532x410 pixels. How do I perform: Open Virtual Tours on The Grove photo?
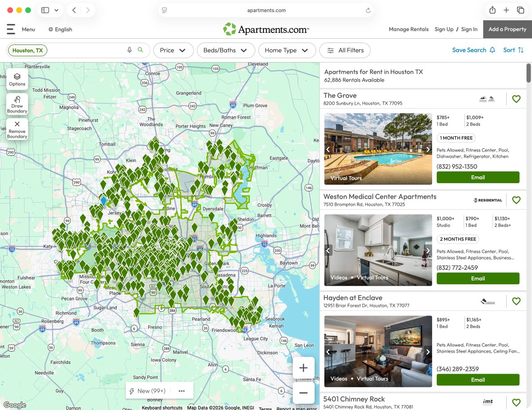[x=346, y=178]
